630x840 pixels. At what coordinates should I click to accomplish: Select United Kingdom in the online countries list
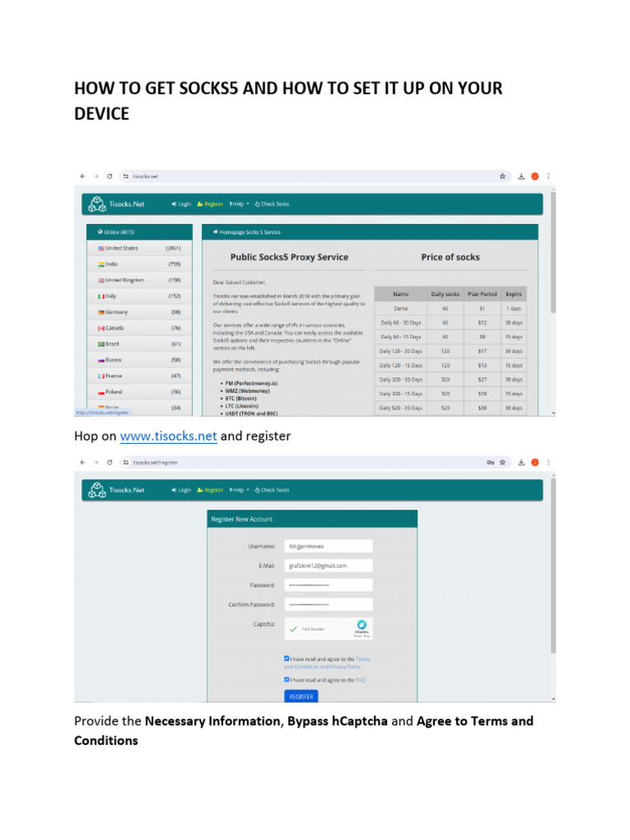click(x=139, y=281)
